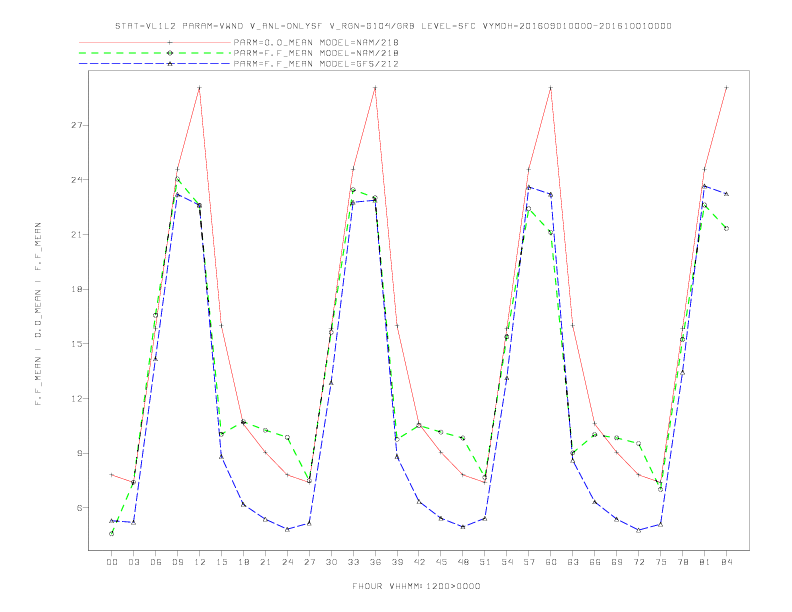The width and height of the screenshot is (792, 612).
Task: Click y-axis tick label 15
Action: tap(76, 344)
